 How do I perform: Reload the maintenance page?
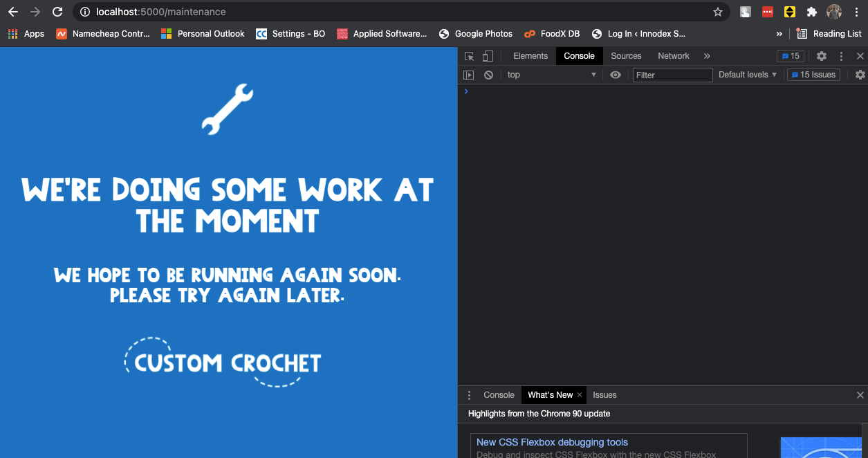[57, 12]
